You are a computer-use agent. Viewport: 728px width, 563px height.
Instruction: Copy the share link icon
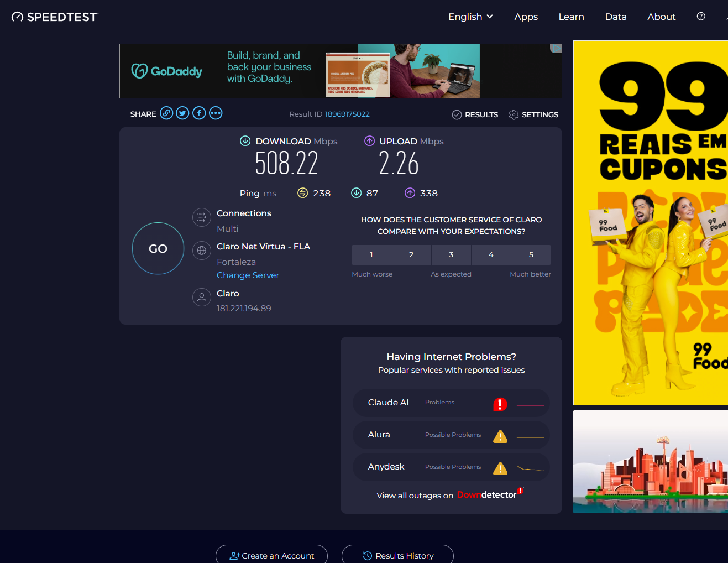166,113
